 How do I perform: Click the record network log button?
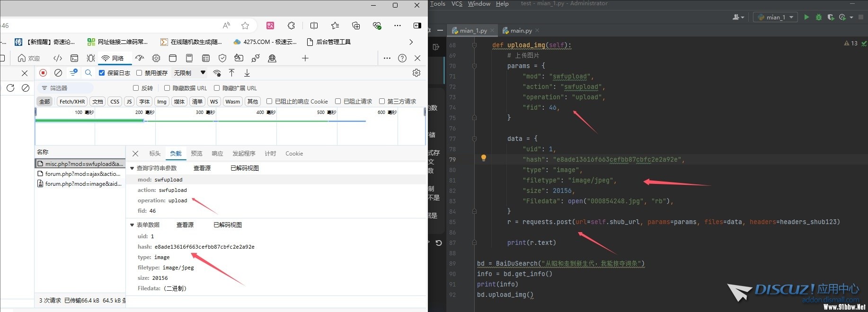click(x=43, y=73)
